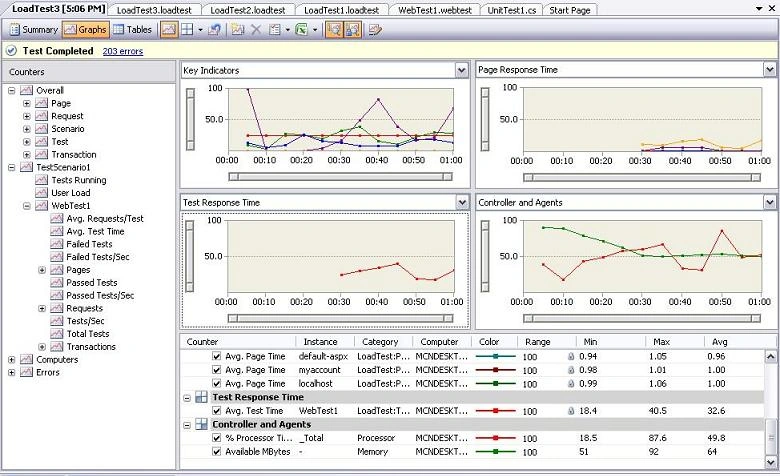Click the export to Excel icon

tap(301, 30)
